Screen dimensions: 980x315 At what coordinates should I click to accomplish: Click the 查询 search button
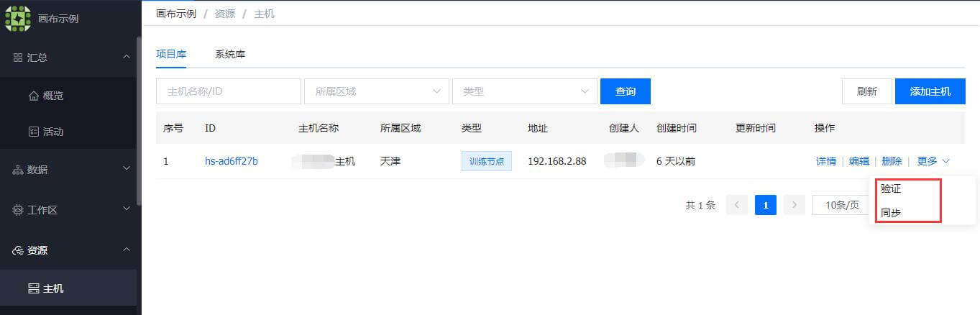tap(626, 91)
